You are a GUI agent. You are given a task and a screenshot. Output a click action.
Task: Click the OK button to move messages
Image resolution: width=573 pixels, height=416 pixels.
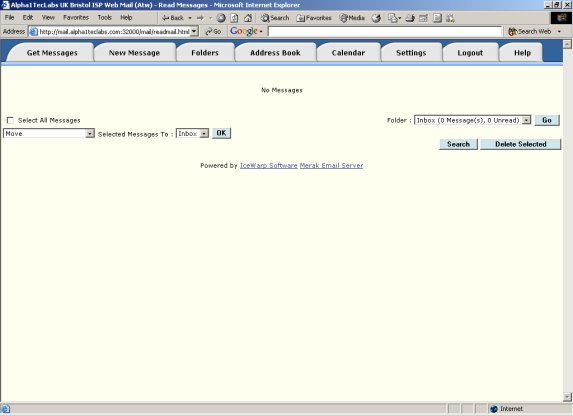point(221,133)
